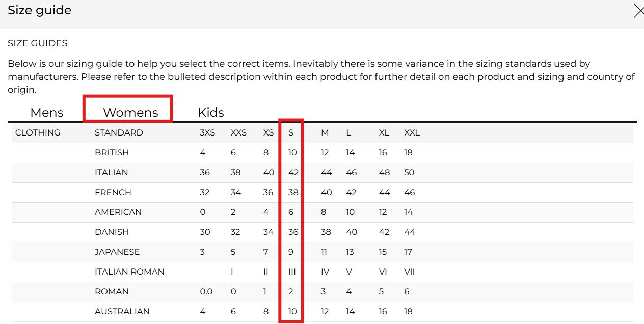
Task: Click the Size guide dialog title
Action: pyautogui.click(x=40, y=10)
